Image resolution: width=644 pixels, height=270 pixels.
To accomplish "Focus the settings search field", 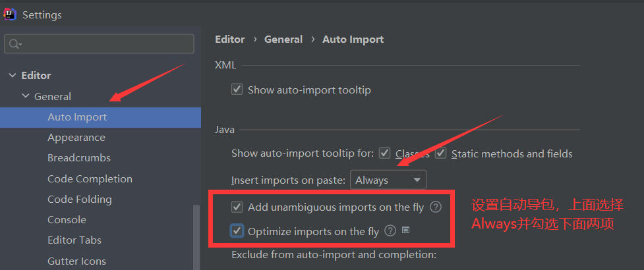I will tap(105, 44).
